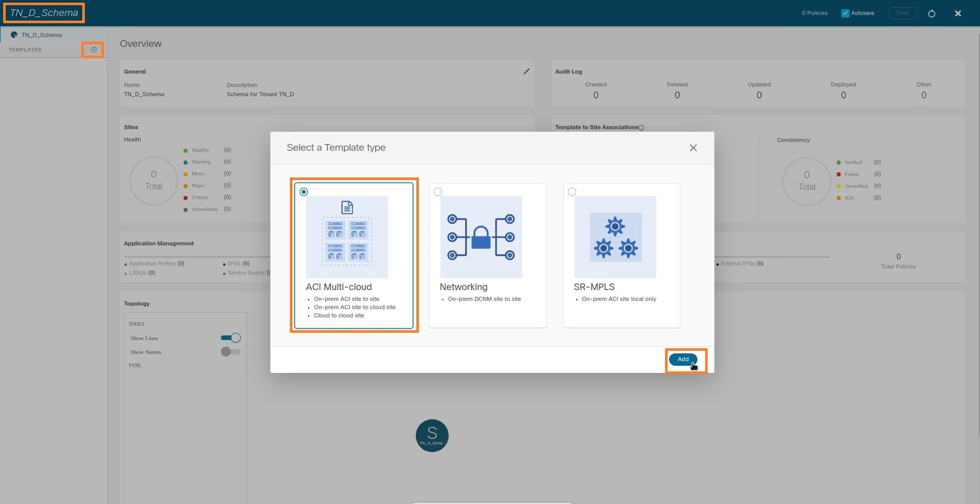Close the Select a Template type dialog
This screenshot has height=504, width=980.
tap(693, 147)
